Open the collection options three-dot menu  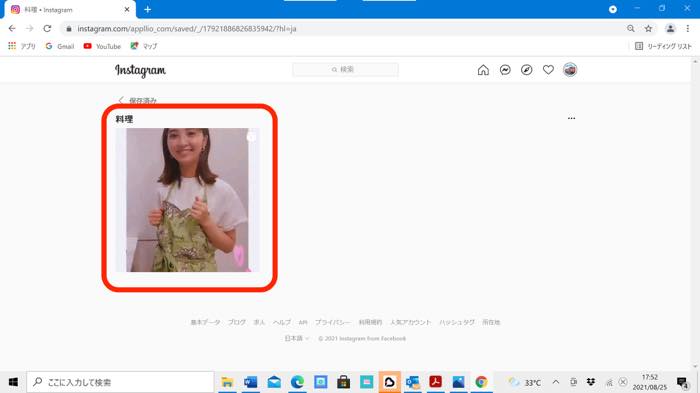571,118
